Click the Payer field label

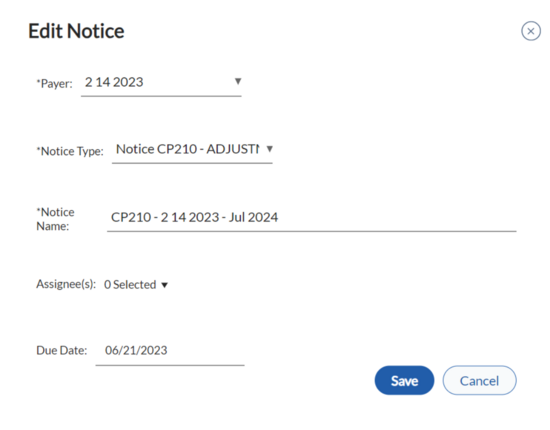54,83
